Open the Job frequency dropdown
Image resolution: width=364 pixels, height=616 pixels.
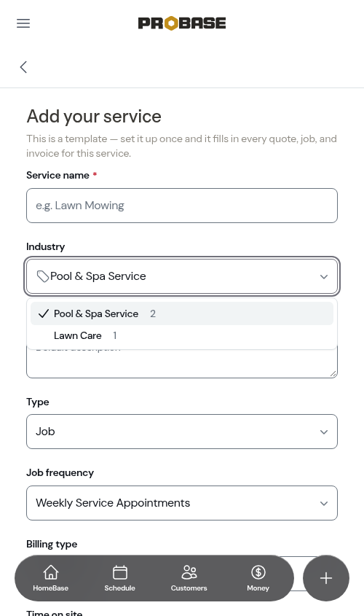(182, 503)
